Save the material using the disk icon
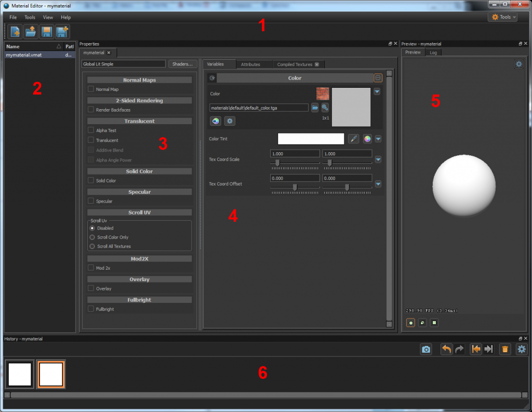 click(x=46, y=32)
